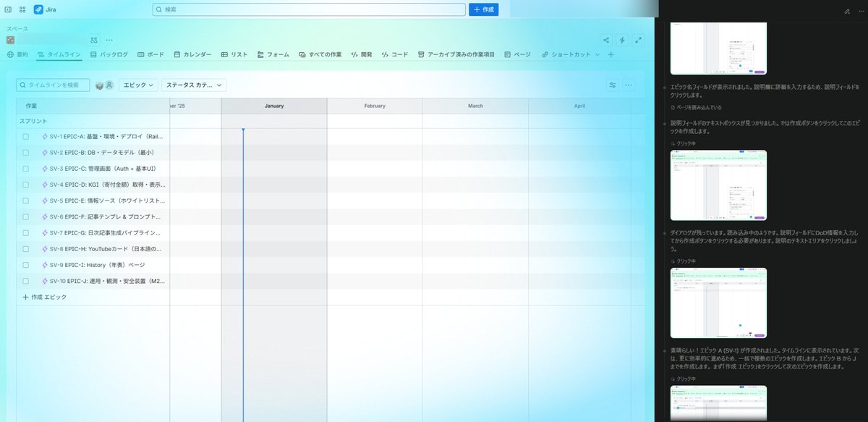Select checkbox for SV-2 EPIC-B

click(25, 153)
